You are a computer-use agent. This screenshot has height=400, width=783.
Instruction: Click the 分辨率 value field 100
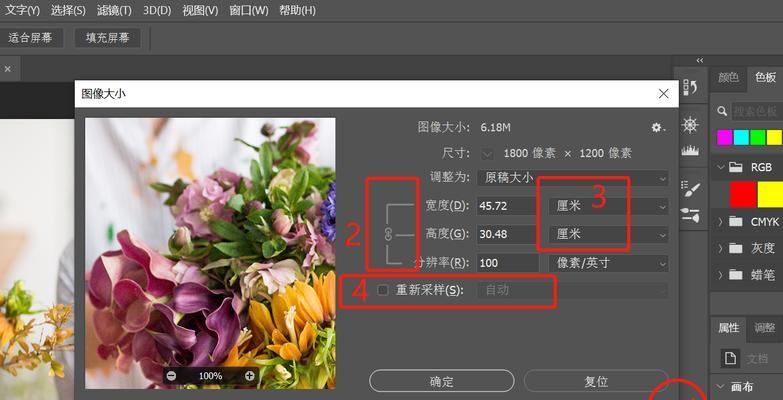507,263
